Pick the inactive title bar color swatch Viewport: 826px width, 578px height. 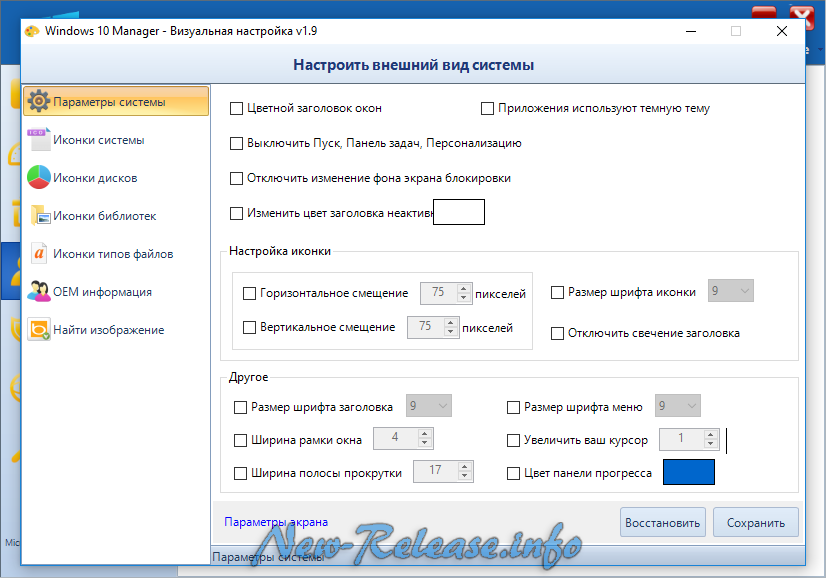click(x=459, y=212)
